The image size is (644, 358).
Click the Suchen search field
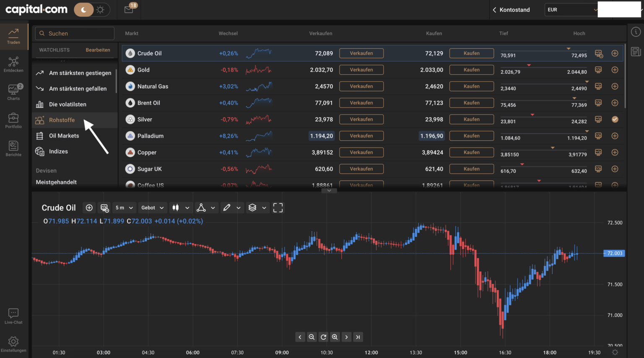click(x=74, y=33)
